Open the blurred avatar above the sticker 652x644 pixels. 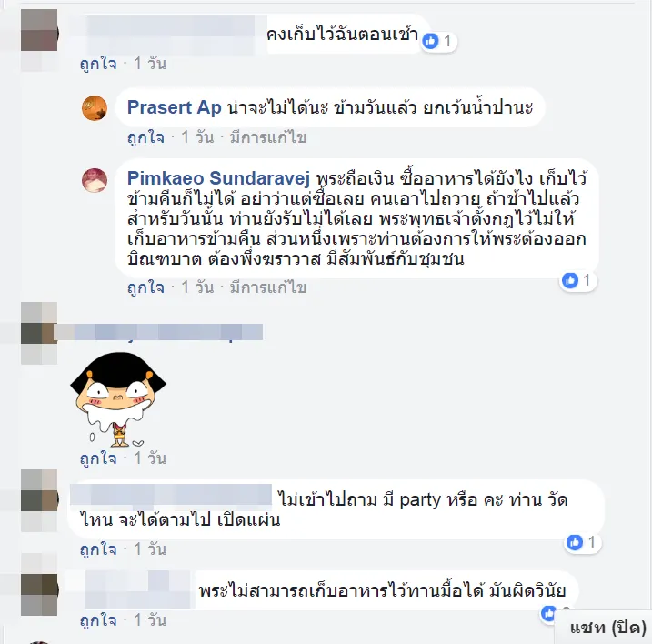pos(39,333)
